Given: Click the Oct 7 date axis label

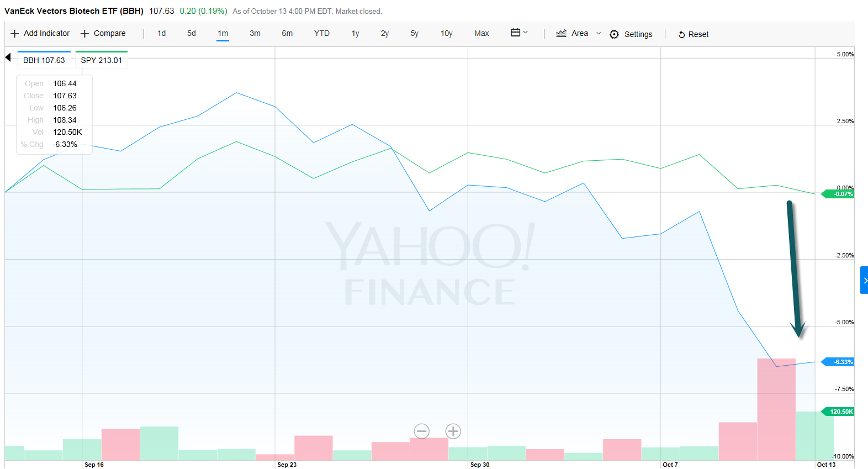Looking at the screenshot, I should click(x=670, y=465).
